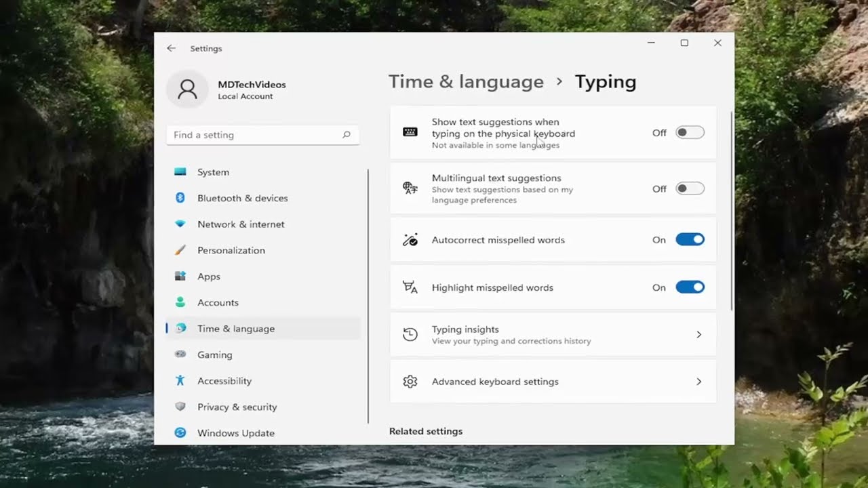Viewport: 868px width, 488px height.
Task: Click the back arrow in Settings header
Action: click(x=171, y=48)
